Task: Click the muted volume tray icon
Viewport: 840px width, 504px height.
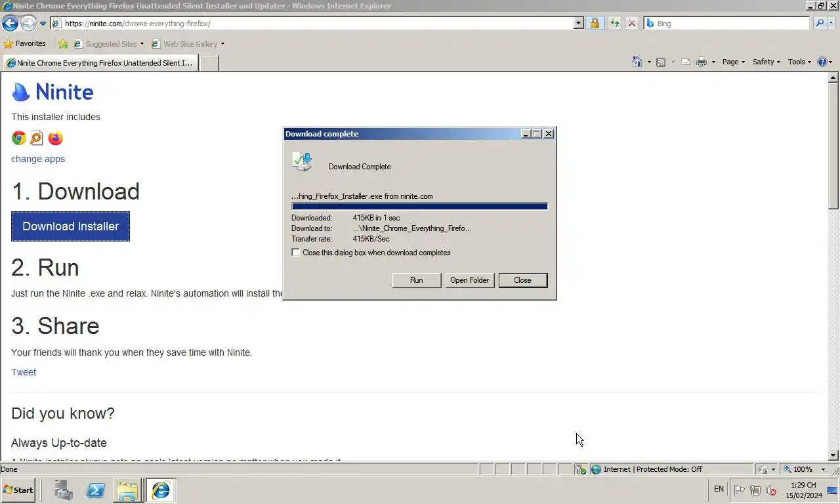Action: [771, 490]
